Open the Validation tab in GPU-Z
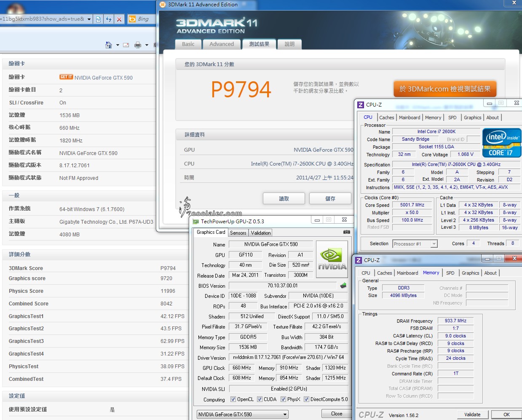This screenshot has width=522, height=420. (261, 233)
